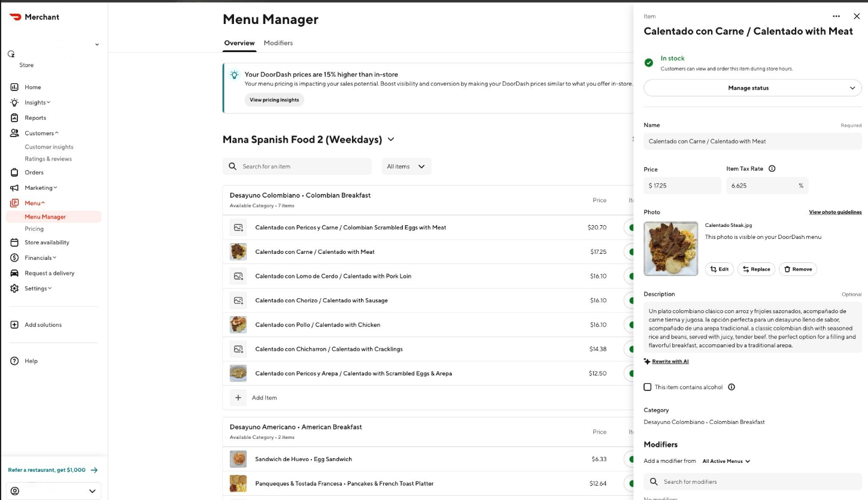Click the Search for modifiers field
The height and width of the screenshot is (500, 868).
[x=752, y=481]
